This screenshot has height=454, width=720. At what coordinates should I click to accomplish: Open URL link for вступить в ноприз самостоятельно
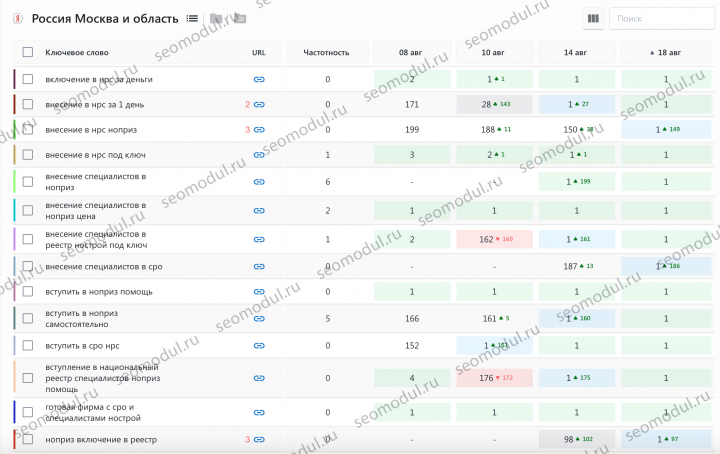click(259, 319)
